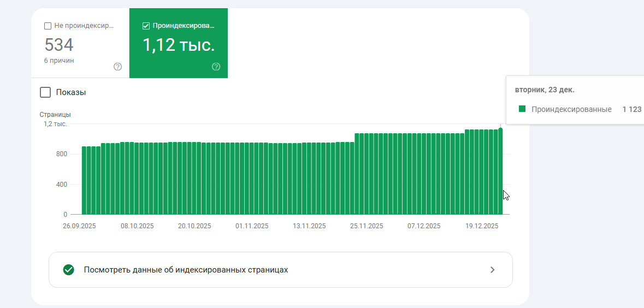Click the 800 axis value
Image resolution: width=644 pixels, height=308 pixels.
coord(62,154)
